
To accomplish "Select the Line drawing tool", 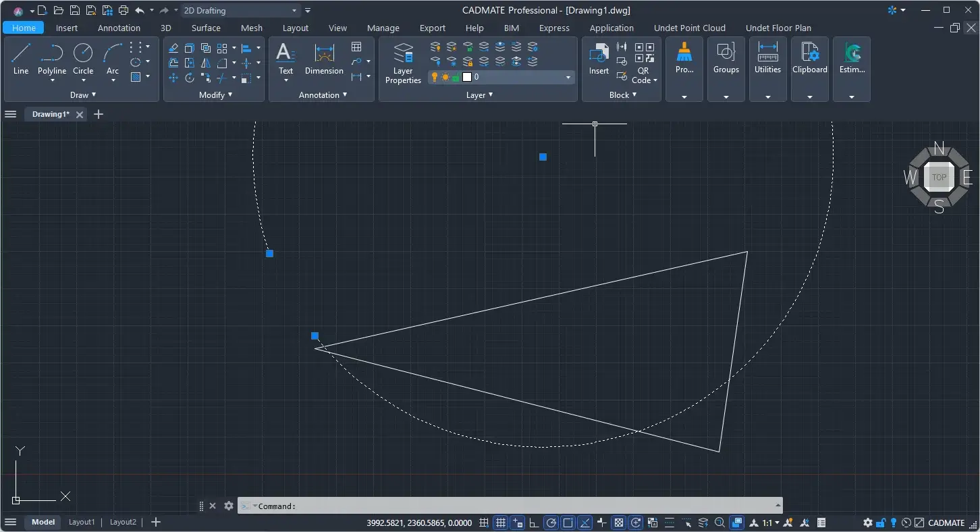I will pos(21,59).
